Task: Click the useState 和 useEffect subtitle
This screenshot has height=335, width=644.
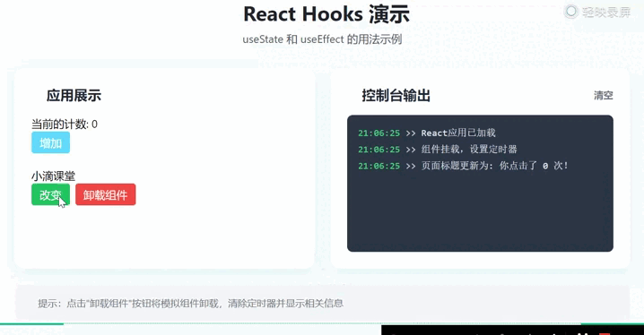Action: [x=322, y=39]
